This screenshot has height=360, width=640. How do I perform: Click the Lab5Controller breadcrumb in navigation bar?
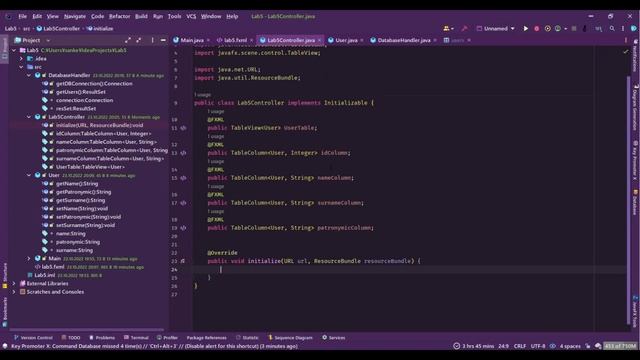58,29
